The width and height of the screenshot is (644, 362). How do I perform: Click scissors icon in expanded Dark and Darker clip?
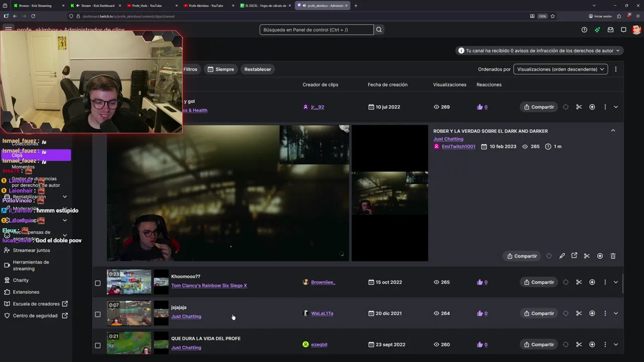click(587, 256)
